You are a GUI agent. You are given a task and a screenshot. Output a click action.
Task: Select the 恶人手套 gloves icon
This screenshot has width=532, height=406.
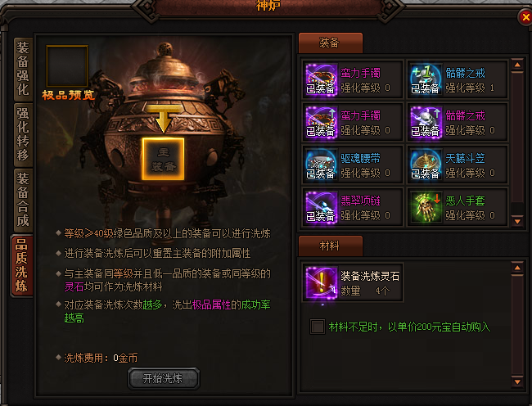coord(426,207)
